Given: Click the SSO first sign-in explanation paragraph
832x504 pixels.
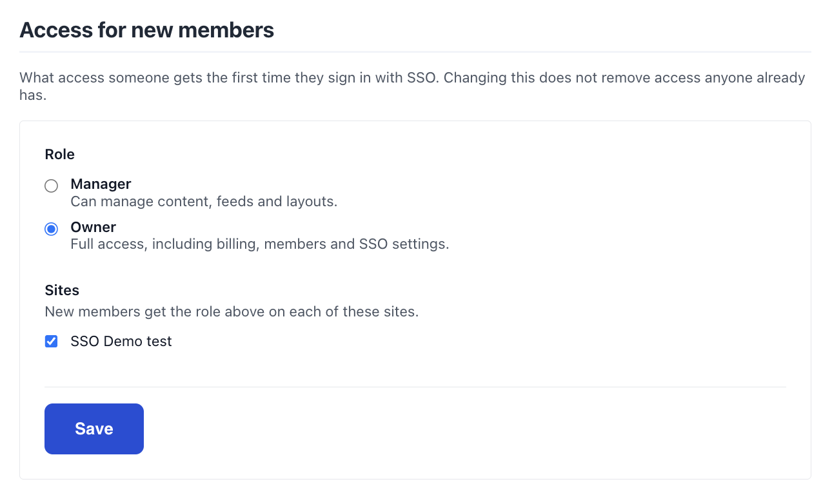Looking at the screenshot, I should tap(413, 86).
